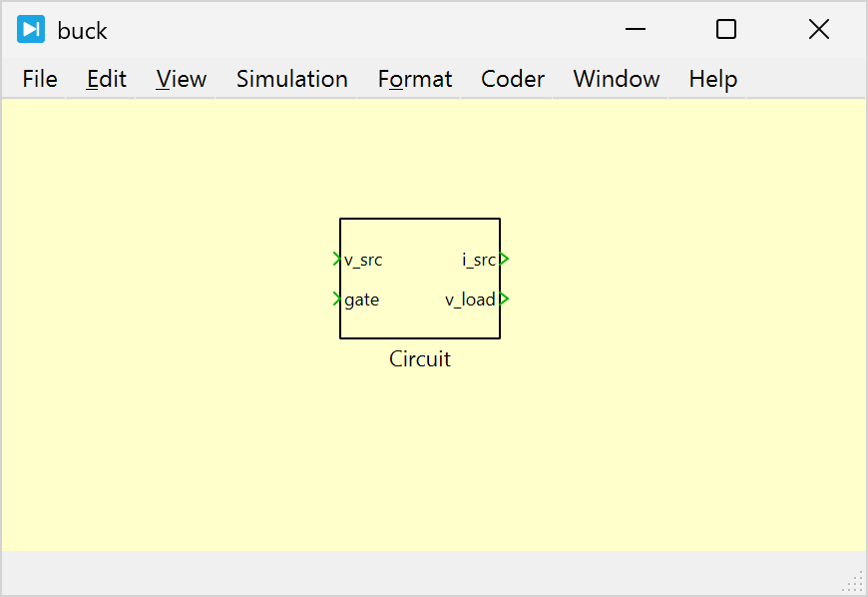Click the v_load output port arrow
The width and height of the screenshot is (868, 597).
[x=505, y=298]
